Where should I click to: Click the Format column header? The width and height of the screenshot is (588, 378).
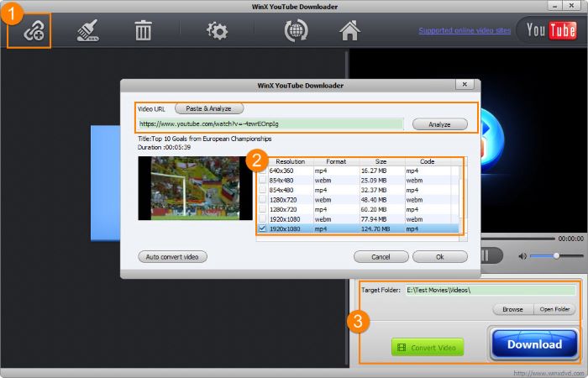coord(336,161)
